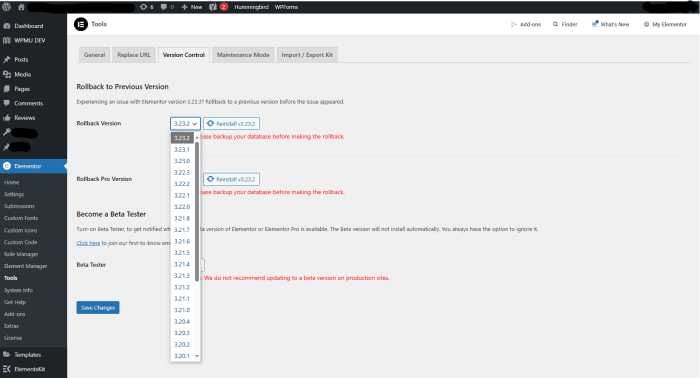Click the New content plus item
Viewport: 700px width, 378px height.
[x=192, y=7]
